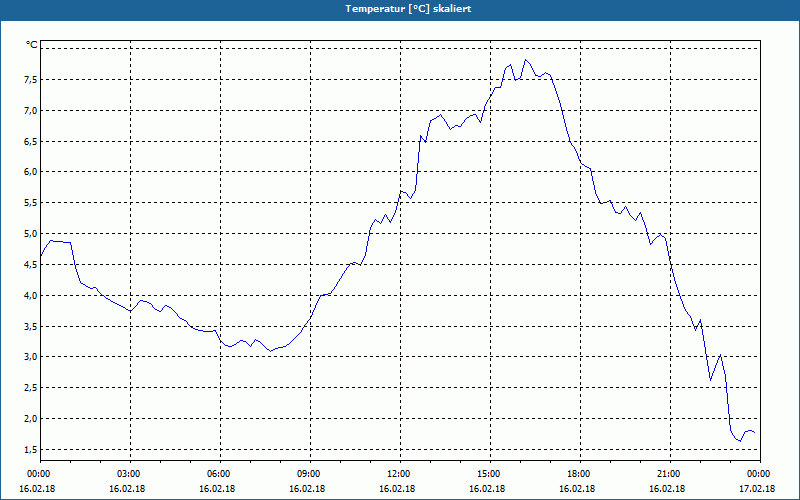Click the 00:00 label above 16.02.18
The width and height of the screenshot is (800, 500).
tap(37, 474)
